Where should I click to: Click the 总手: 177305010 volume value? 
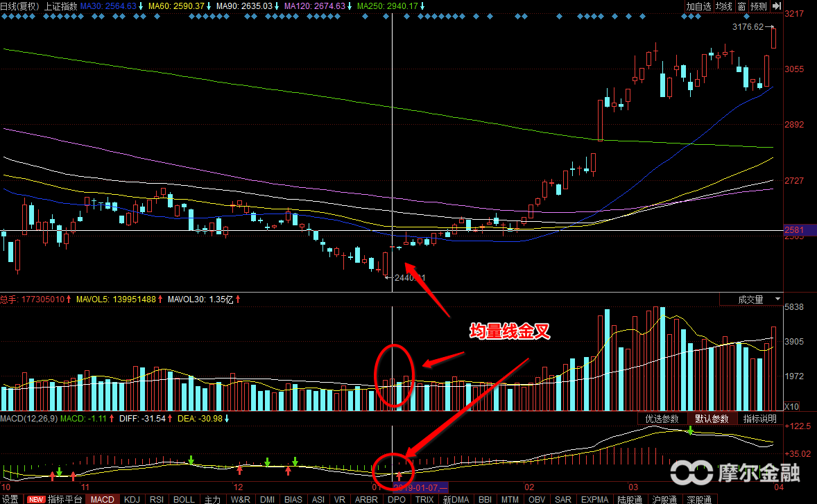click(x=33, y=299)
